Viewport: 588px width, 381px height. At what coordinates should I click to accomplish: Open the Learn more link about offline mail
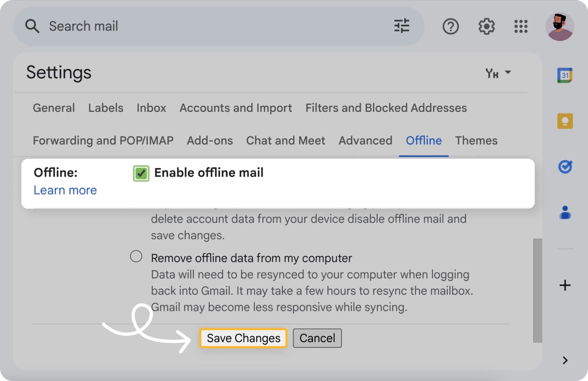point(65,190)
